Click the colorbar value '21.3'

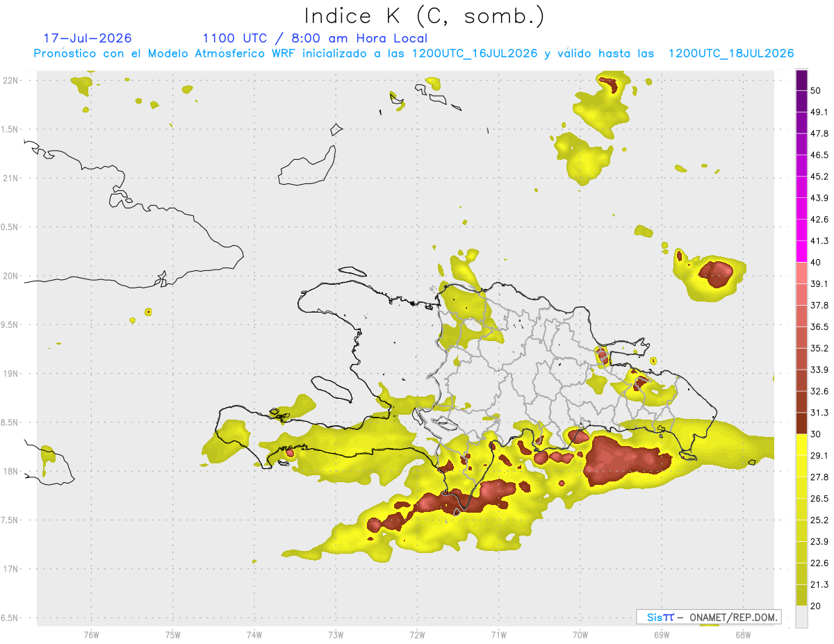(819, 585)
